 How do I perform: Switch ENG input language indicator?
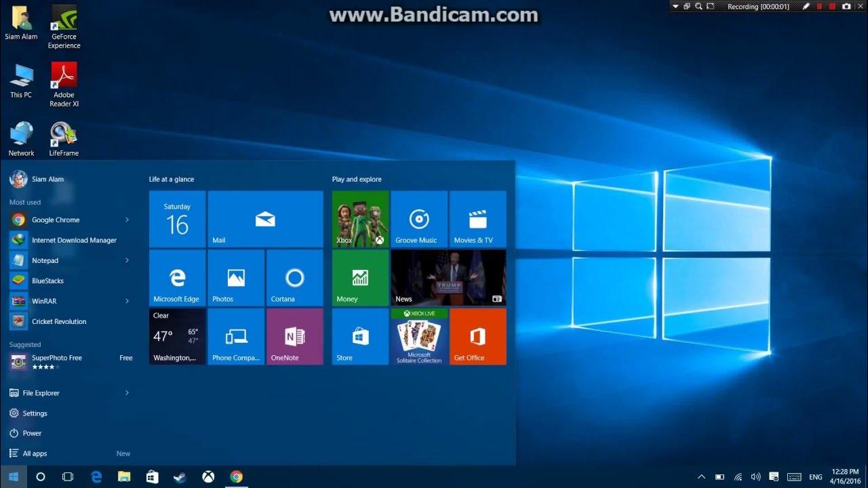816,477
